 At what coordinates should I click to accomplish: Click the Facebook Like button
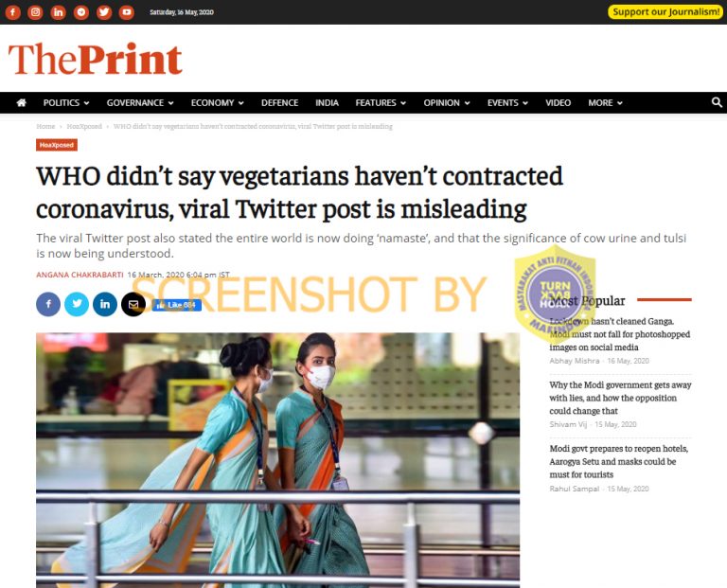[x=177, y=305]
